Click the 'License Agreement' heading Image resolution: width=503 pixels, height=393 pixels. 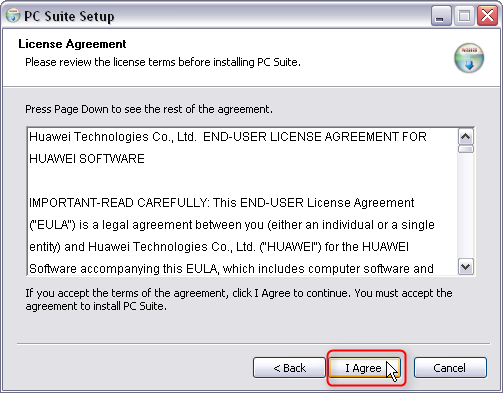(72, 44)
